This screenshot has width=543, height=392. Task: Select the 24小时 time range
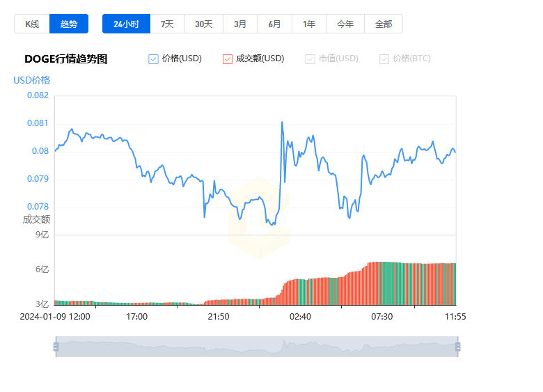click(126, 24)
